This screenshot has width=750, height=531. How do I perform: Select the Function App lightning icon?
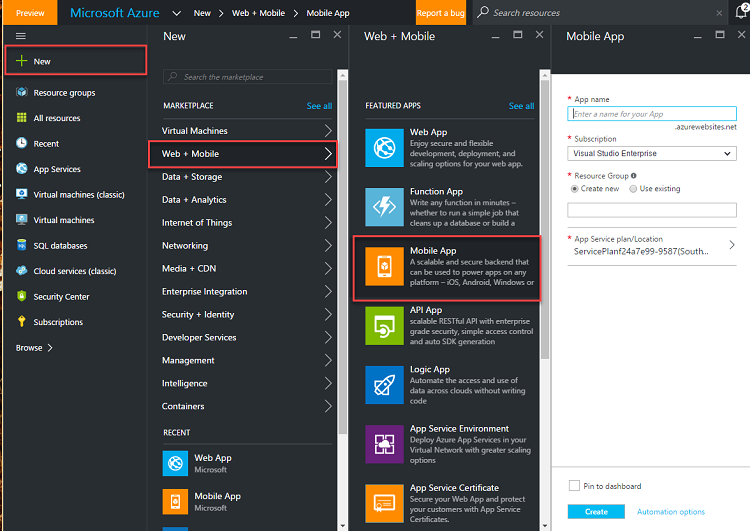click(x=384, y=207)
